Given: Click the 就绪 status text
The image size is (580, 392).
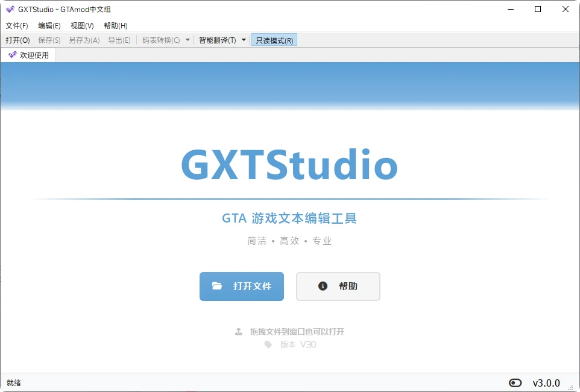Looking at the screenshot, I should 14,383.
